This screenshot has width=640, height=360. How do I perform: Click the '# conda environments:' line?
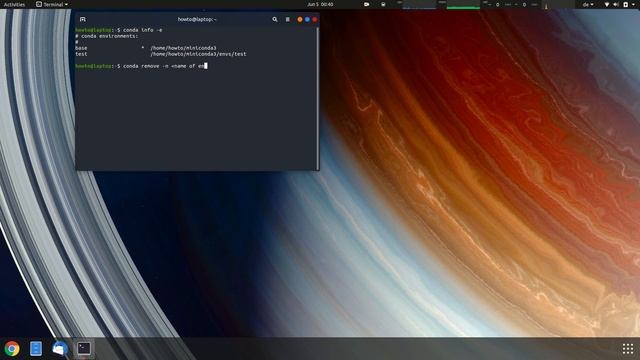(107, 36)
